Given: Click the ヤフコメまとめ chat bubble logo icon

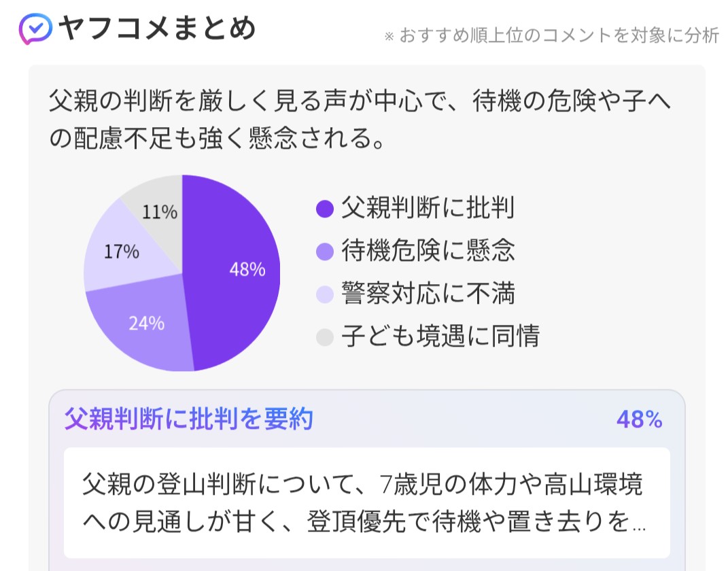Looking at the screenshot, I should [x=35, y=29].
